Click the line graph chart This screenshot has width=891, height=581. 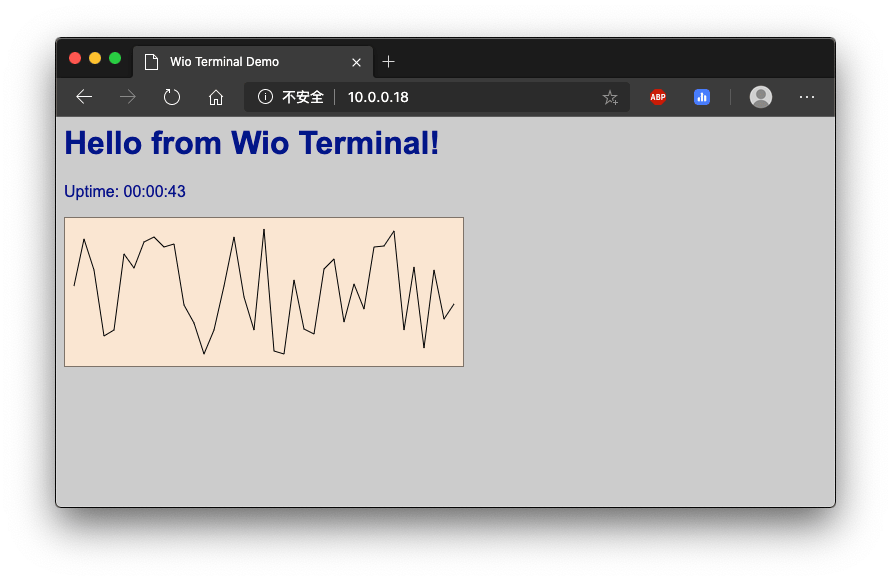(x=264, y=292)
